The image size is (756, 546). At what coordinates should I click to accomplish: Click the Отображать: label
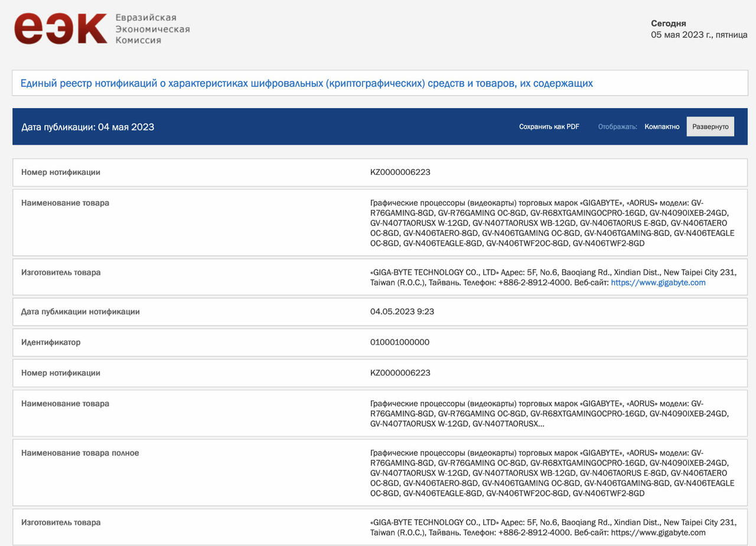tap(617, 126)
